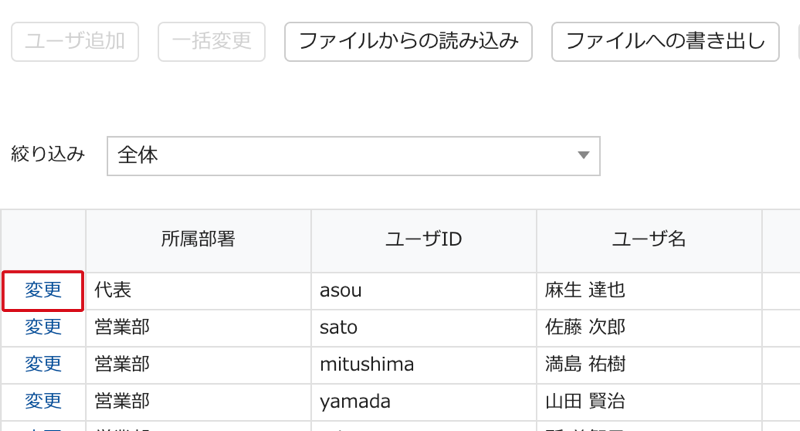The height and width of the screenshot is (431, 800).
Task: Select the 代表 department cell
Action: coord(198,290)
